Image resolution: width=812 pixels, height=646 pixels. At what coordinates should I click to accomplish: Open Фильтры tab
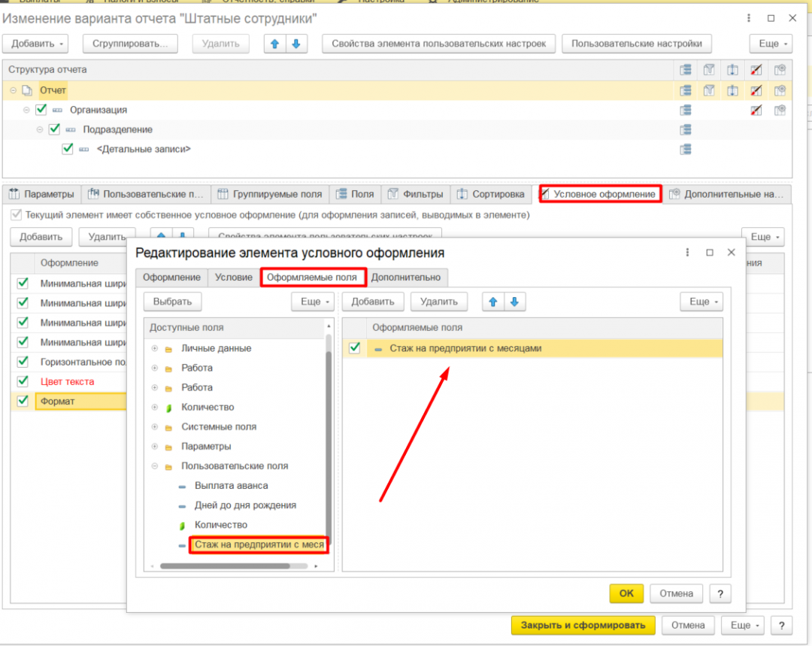[416, 194]
